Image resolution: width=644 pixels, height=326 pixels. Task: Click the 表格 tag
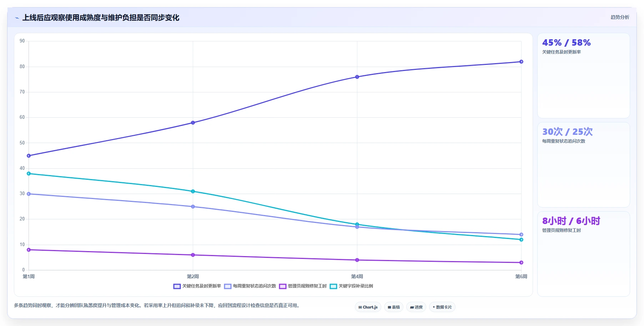pyautogui.click(x=394, y=307)
